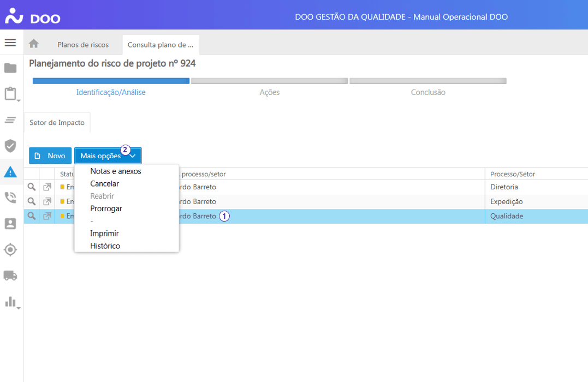This screenshot has width=588, height=382.
Task: Open the folder icon in sidebar
Action: [10, 68]
